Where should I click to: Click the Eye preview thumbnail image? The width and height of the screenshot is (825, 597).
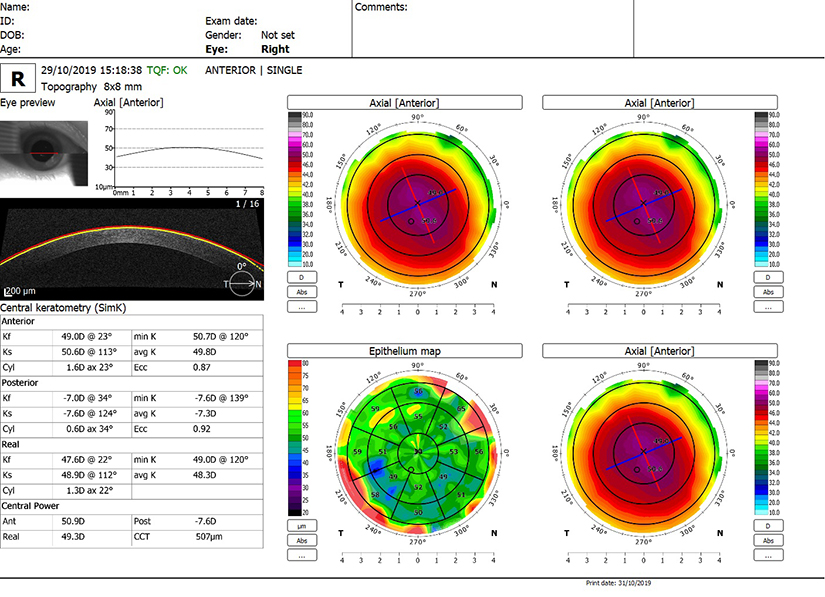pyautogui.click(x=43, y=151)
